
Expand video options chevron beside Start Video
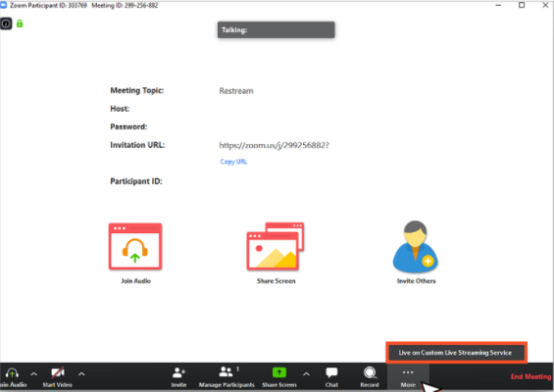[81, 373]
